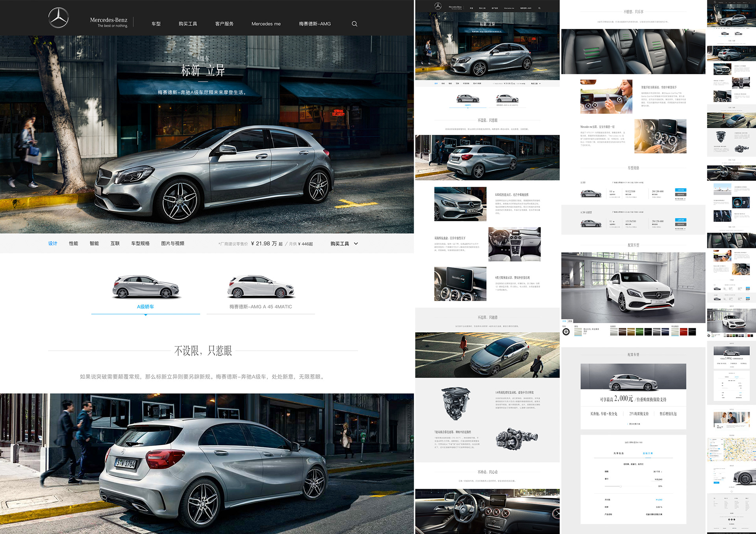Viewport: 756px width, 534px height.
Task: Open the 车型 menu in main header
Action: click(x=156, y=24)
